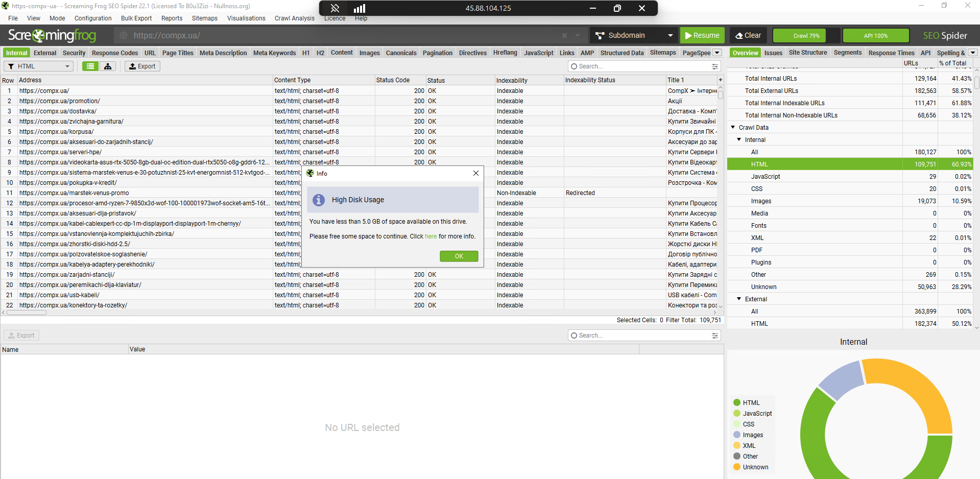Click the globe icon in URL bar
The image size is (980, 479).
tap(124, 35)
